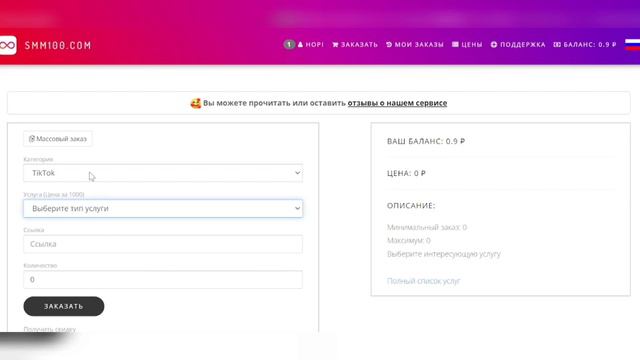Open the Категория dropdown showing TikTok
The width and height of the screenshot is (640, 360).
click(x=163, y=173)
